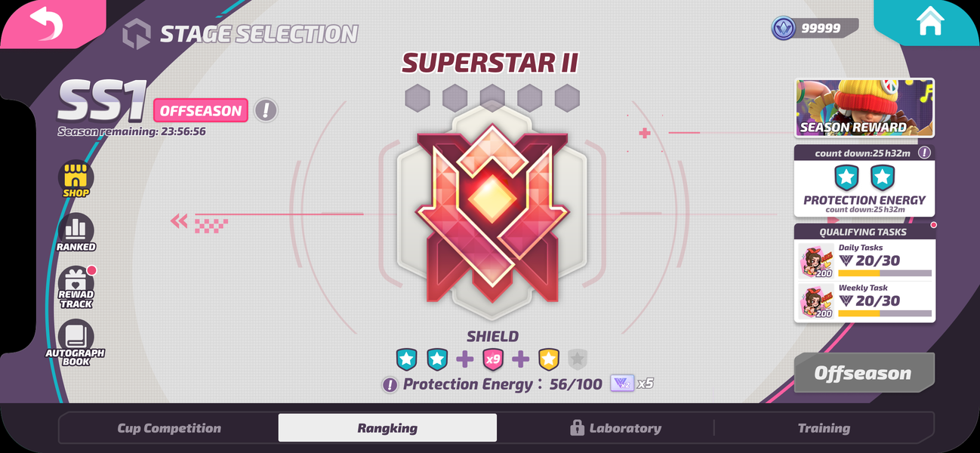Viewport: 980px width, 453px height.
Task: Click info icon next to Protection Energy text
Action: [390, 385]
